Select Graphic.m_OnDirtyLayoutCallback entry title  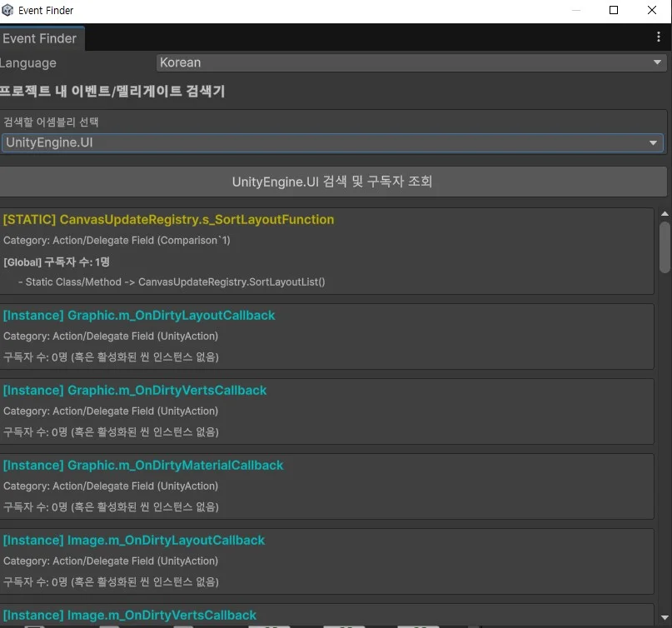point(139,316)
